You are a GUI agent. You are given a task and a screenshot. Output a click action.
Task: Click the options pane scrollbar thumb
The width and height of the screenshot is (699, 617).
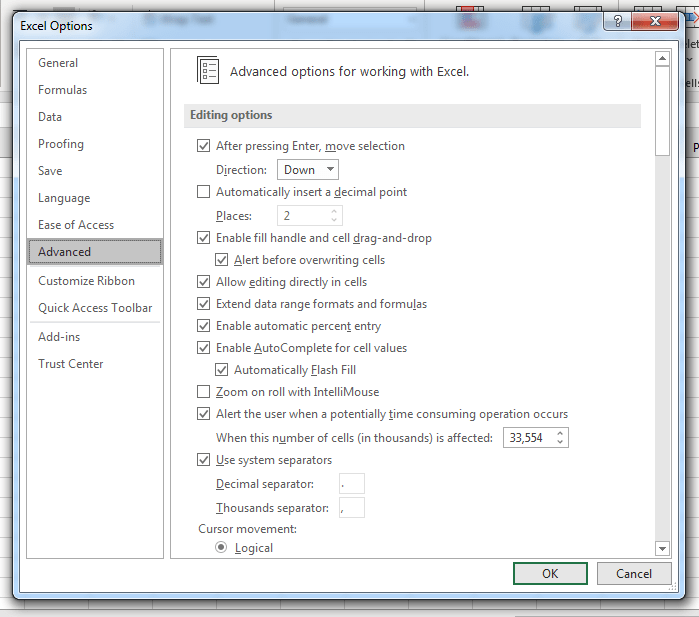662,111
